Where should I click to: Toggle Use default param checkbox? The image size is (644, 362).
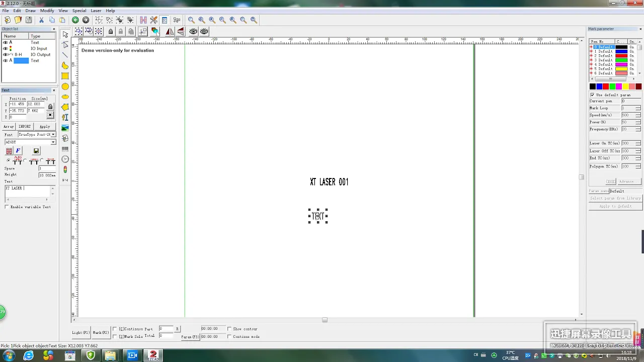592,95
